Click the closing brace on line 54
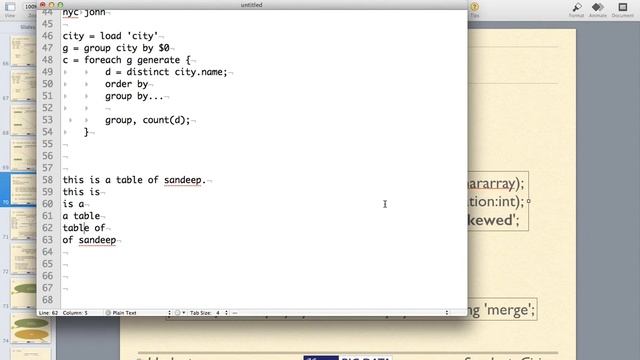The image size is (640, 360). pos(86,132)
